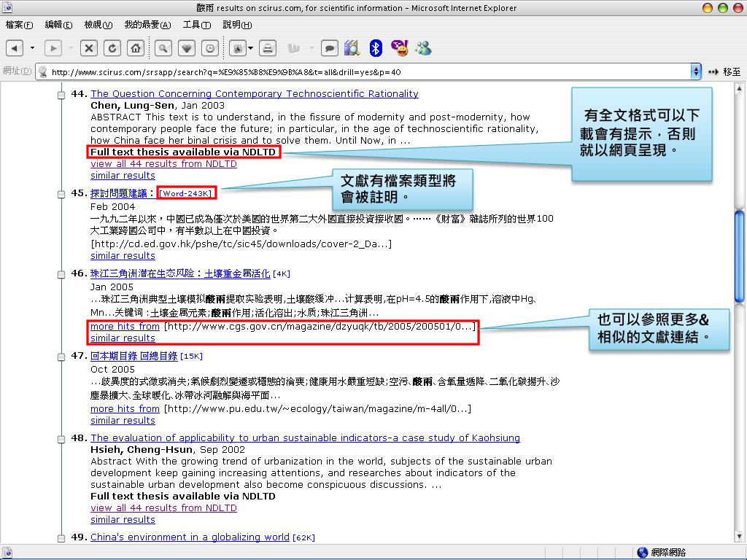Viewport: 747px width, 560px height.
Task: Click the '[Word-243K]' file type label
Action: [x=185, y=193]
